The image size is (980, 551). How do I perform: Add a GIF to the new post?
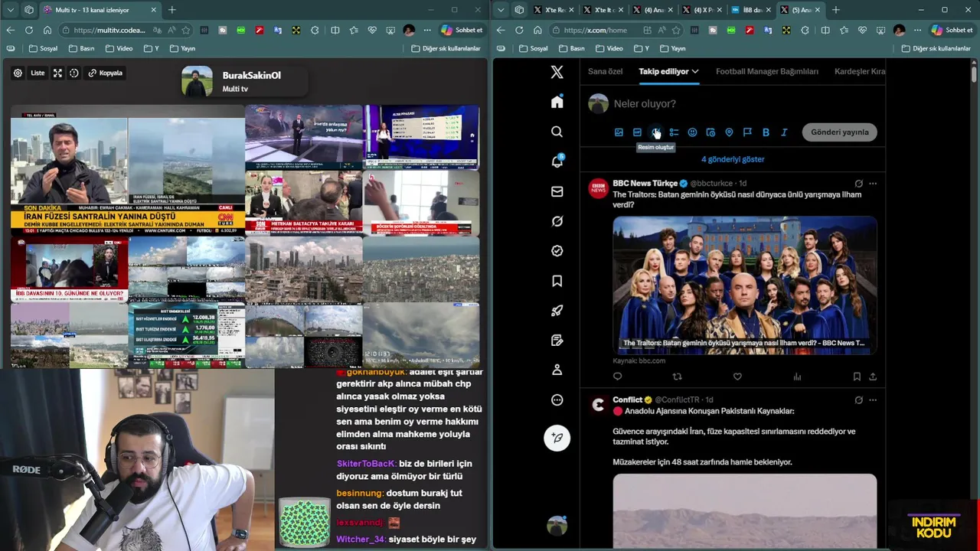(x=637, y=132)
